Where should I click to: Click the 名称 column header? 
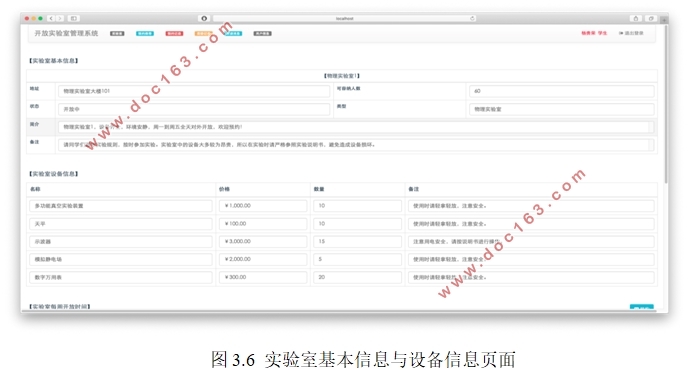coord(35,189)
